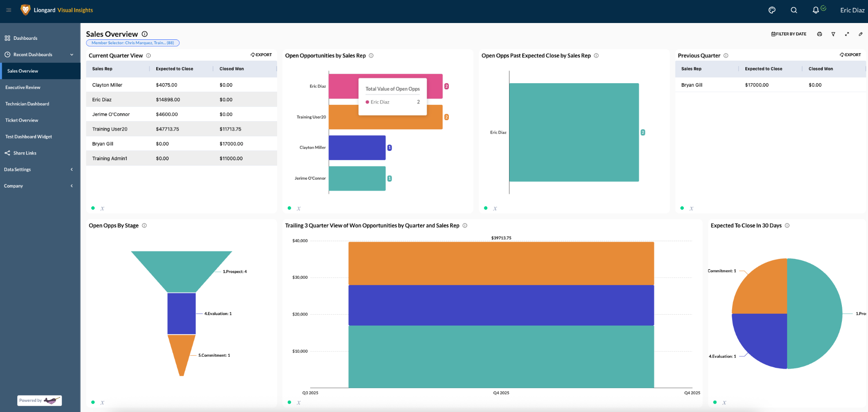Click Current Quarter View formula x icon

102,208
